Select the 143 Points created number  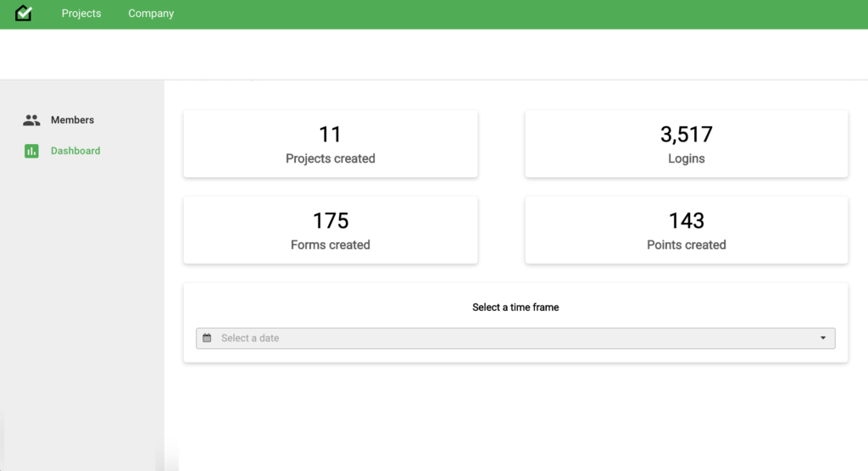[687, 221]
